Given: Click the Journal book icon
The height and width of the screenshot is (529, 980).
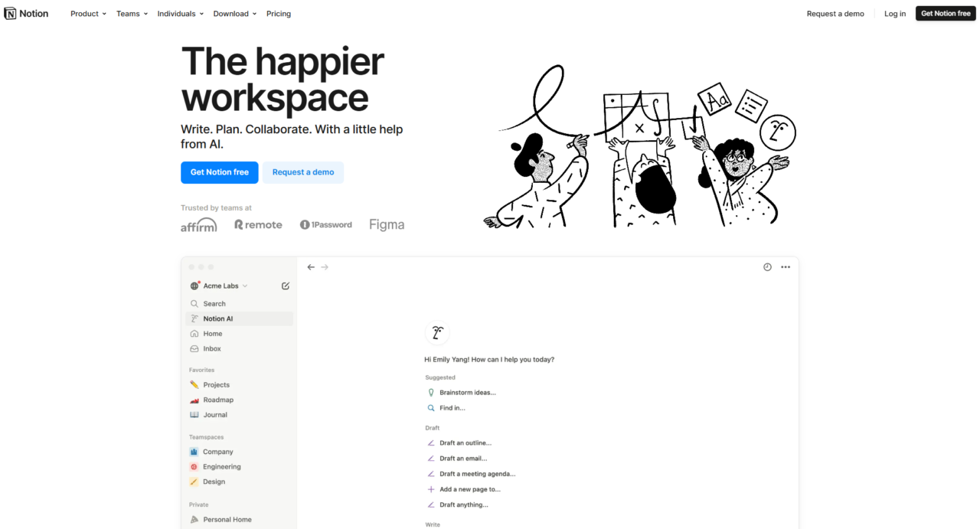Looking at the screenshot, I should click(x=194, y=415).
